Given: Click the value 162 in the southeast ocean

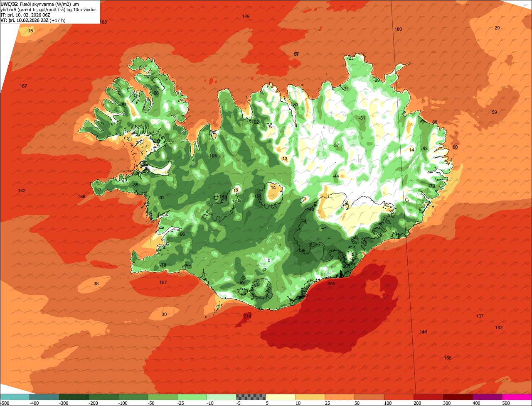Looking at the screenshot, I should [499, 328].
